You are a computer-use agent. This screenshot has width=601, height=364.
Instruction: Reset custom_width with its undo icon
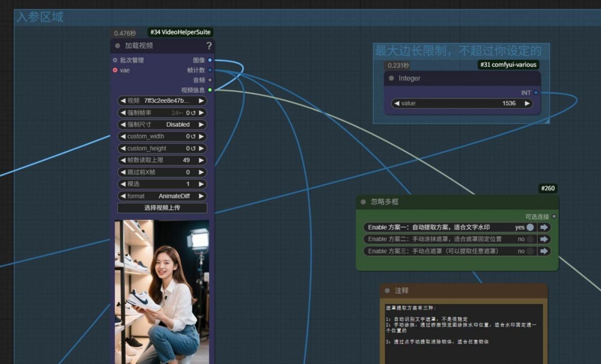[x=193, y=136]
